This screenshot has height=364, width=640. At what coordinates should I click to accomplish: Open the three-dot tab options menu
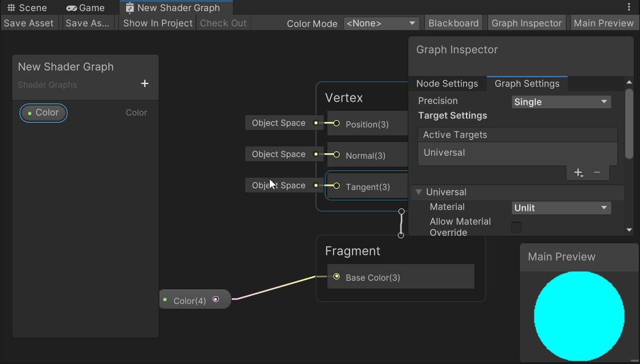click(628, 7)
